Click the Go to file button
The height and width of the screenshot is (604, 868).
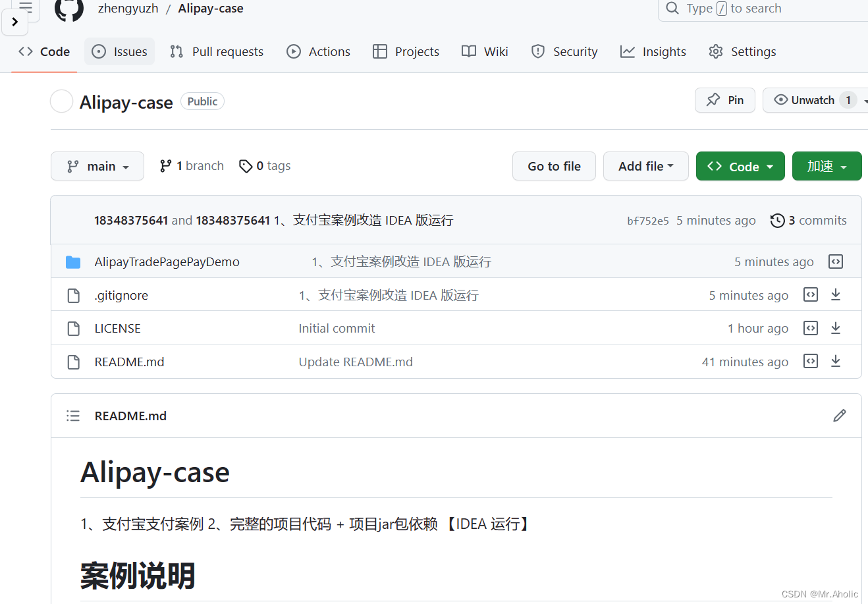coord(554,166)
